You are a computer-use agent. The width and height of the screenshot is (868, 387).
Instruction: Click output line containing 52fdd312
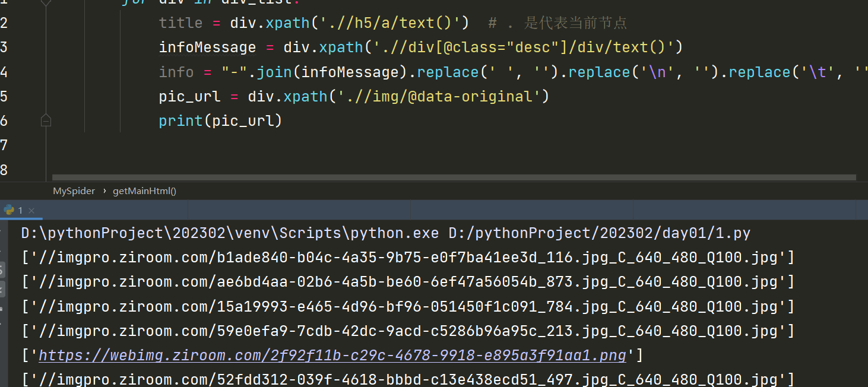click(x=408, y=379)
